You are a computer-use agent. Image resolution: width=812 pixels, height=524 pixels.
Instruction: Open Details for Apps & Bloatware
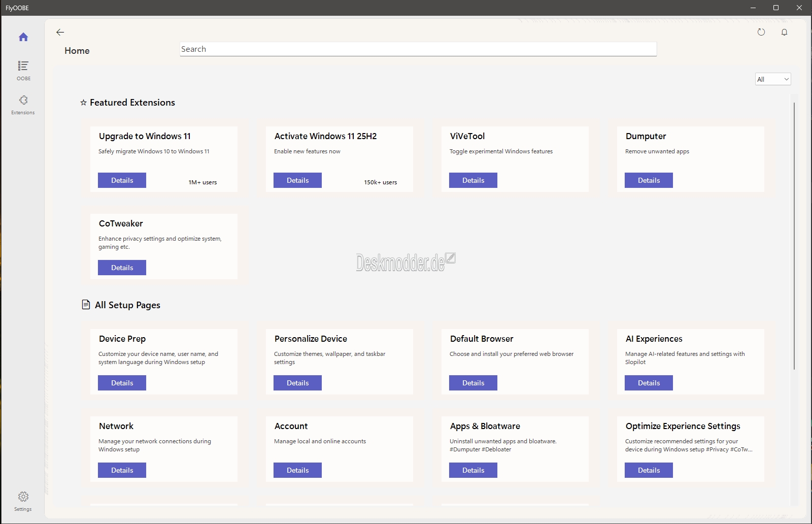473,470
